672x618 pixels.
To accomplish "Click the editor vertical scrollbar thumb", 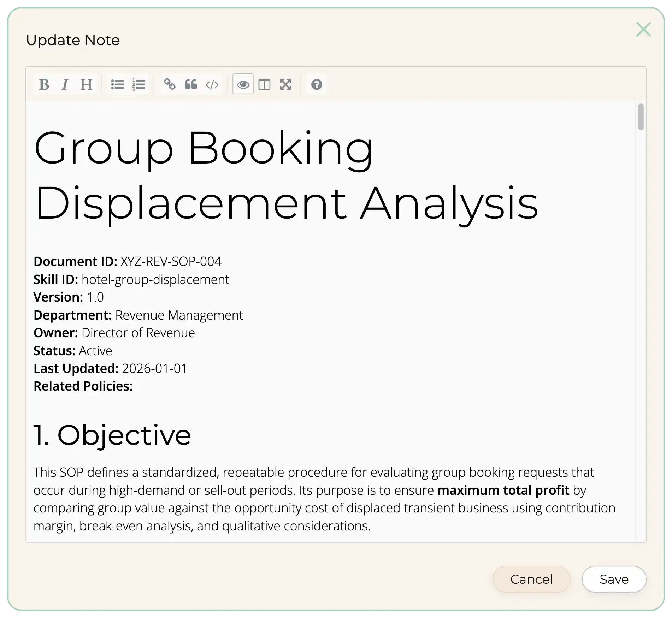I will click(x=641, y=117).
